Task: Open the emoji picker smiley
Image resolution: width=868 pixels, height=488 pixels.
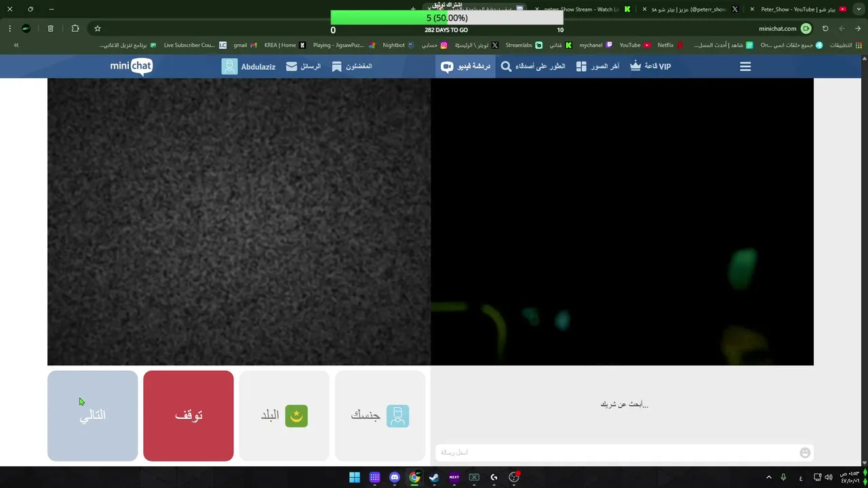Action: 805,453
